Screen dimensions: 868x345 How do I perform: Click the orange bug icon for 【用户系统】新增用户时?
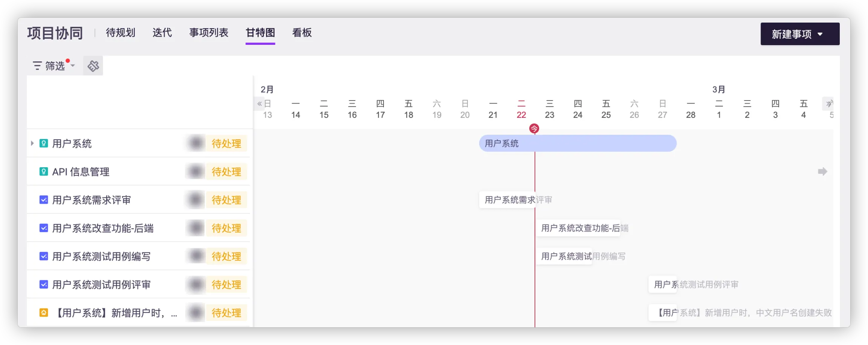click(44, 313)
